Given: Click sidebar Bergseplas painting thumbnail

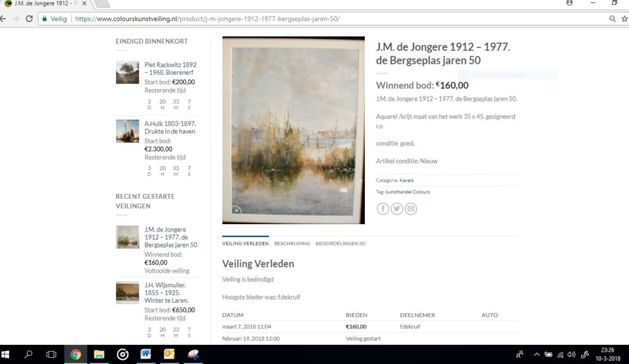Looking at the screenshot, I should pos(128,237).
